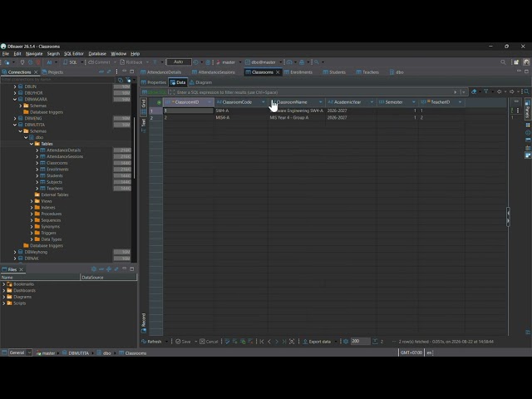Image resolution: width=532 pixels, height=399 pixels.
Task: Commit the current transaction
Action: click(x=99, y=62)
